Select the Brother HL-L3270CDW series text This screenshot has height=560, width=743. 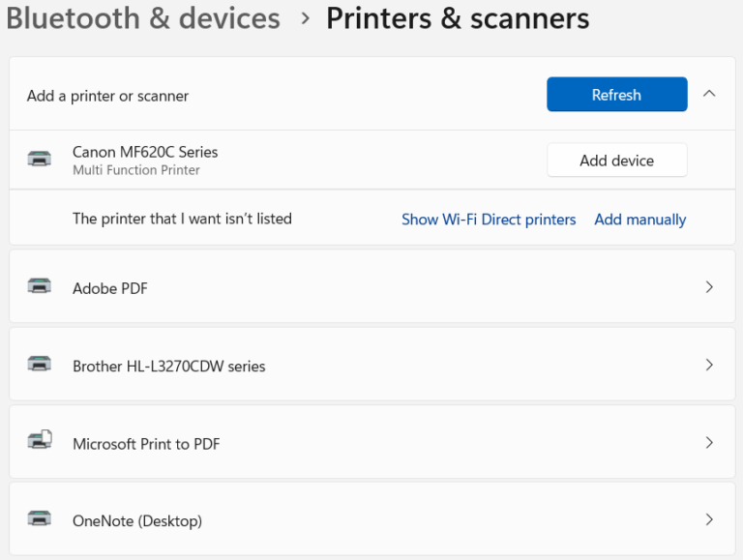(168, 367)
